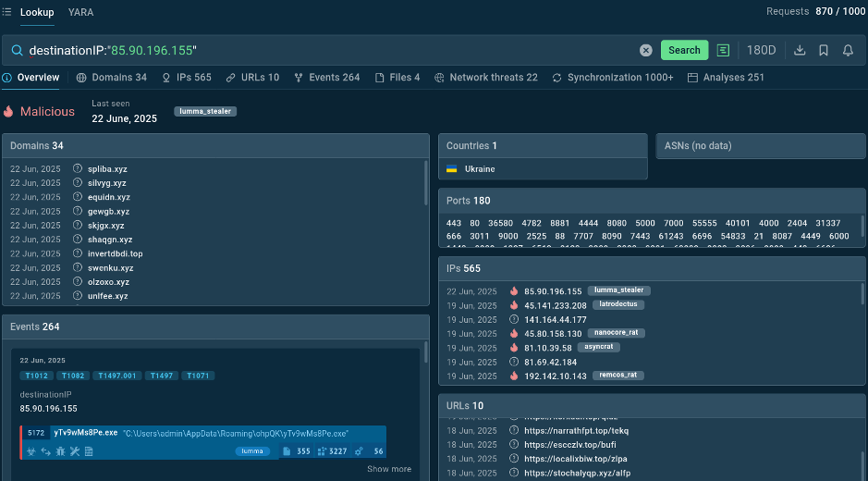Open the Analyses 251 tab

[726, 78]
